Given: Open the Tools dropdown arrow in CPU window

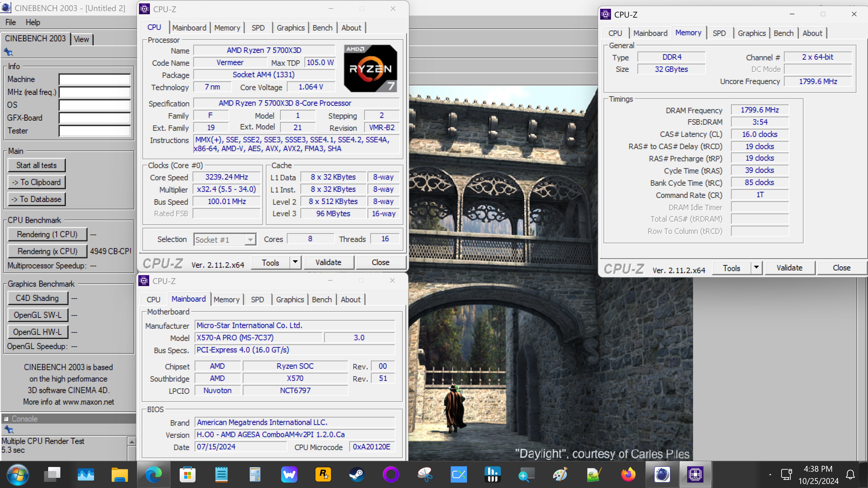Looking at the screenshot, I should (295, 262).
